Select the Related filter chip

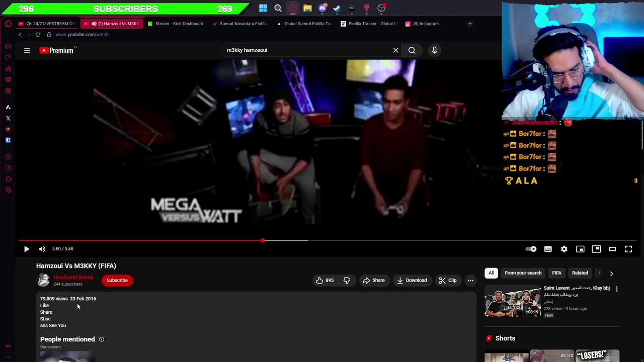580,273
